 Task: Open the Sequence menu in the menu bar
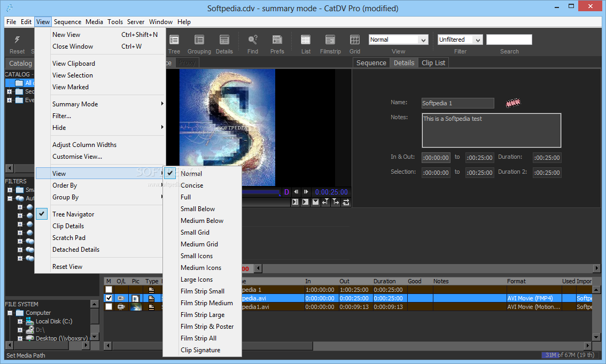tap(68, 21)
